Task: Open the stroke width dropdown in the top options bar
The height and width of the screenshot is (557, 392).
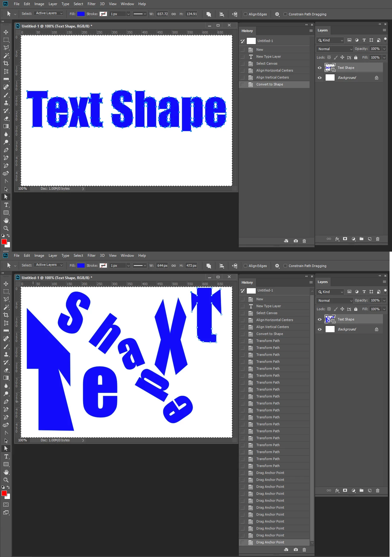Action: 128,14
